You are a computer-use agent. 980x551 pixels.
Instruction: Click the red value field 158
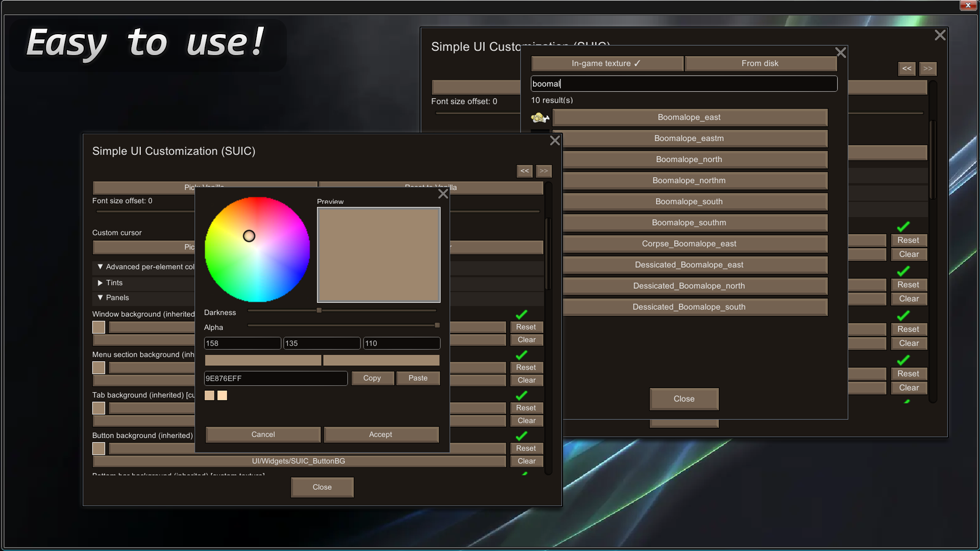[242, 343]
